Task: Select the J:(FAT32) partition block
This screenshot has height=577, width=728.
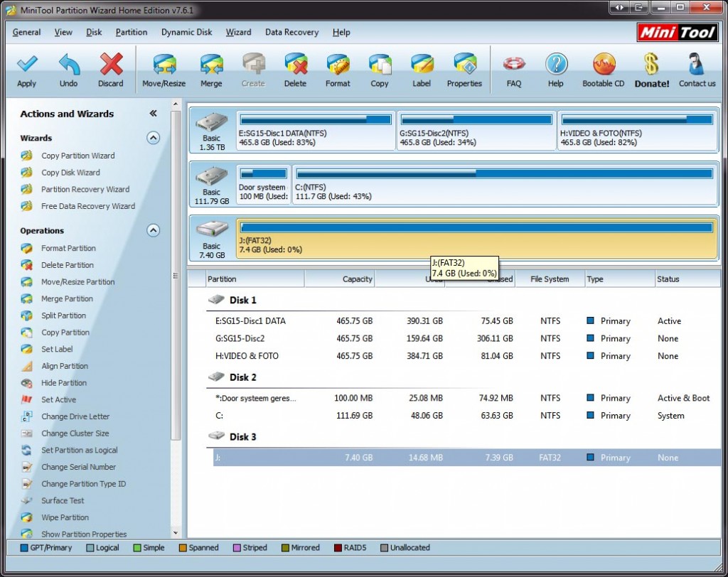Action: point(477,238)
